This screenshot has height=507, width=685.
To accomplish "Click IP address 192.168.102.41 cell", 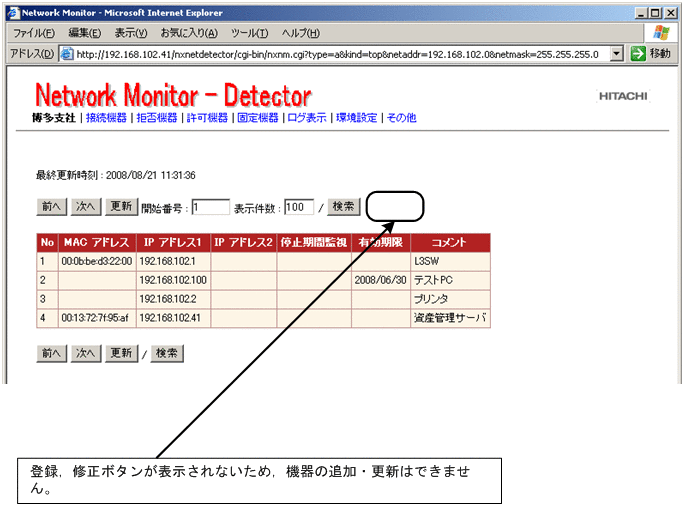I will point(173,318).
